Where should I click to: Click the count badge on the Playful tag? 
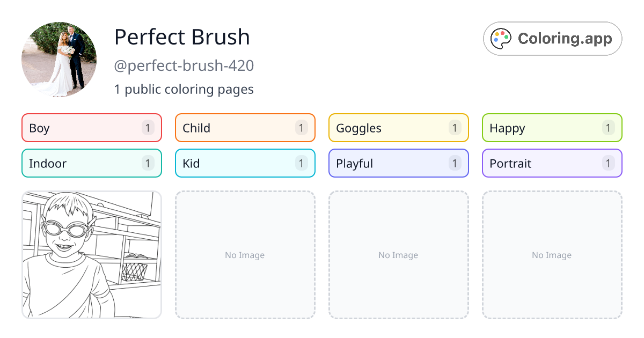(455, 163)
